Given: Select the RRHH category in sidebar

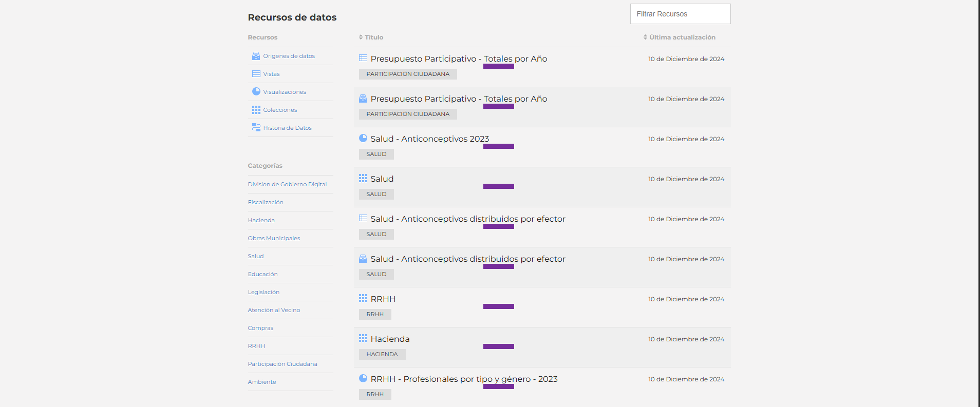Looking at the screenshot, I should click(256, 346).
